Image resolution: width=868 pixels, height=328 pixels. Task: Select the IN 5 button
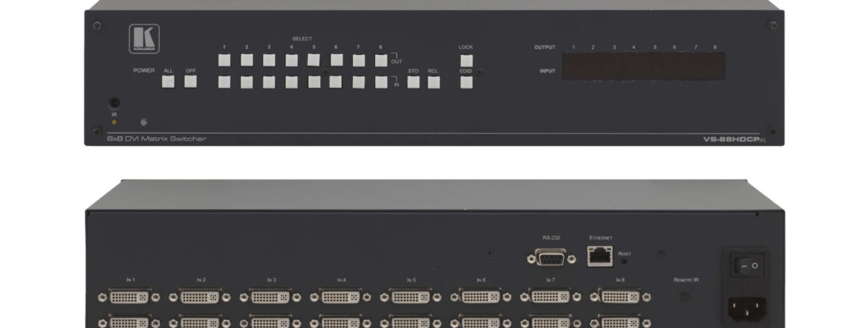[x=314, y=82]
